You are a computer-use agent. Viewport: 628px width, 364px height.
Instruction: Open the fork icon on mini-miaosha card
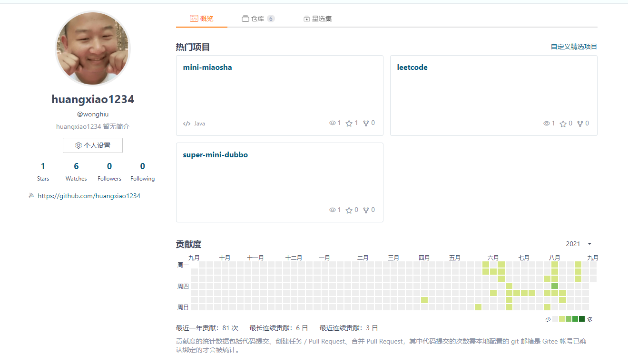[365, 123]
